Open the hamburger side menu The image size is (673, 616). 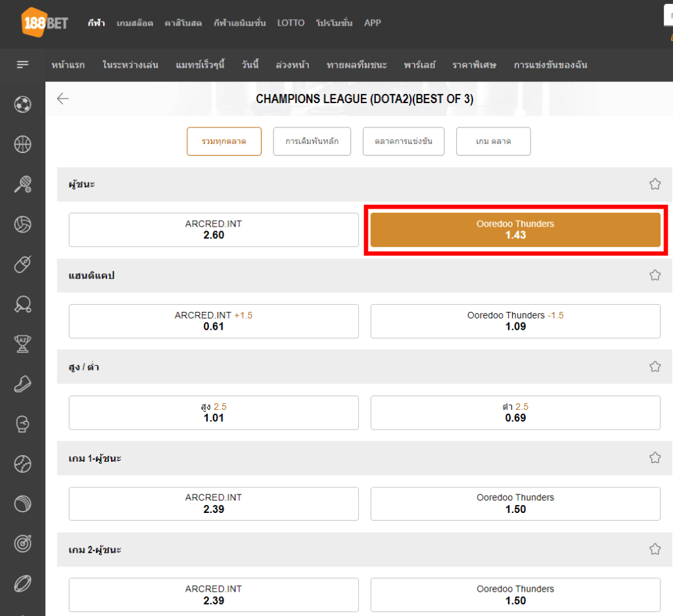(x=22, y=64)
